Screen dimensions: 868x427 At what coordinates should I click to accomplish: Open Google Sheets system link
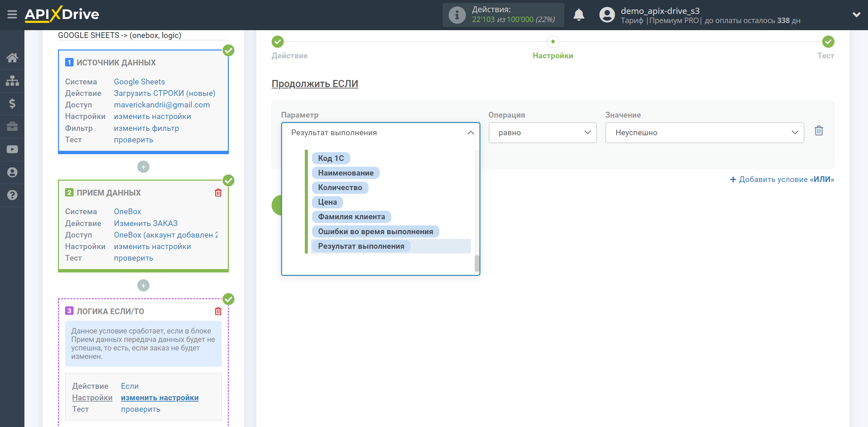tap(139, 82)
